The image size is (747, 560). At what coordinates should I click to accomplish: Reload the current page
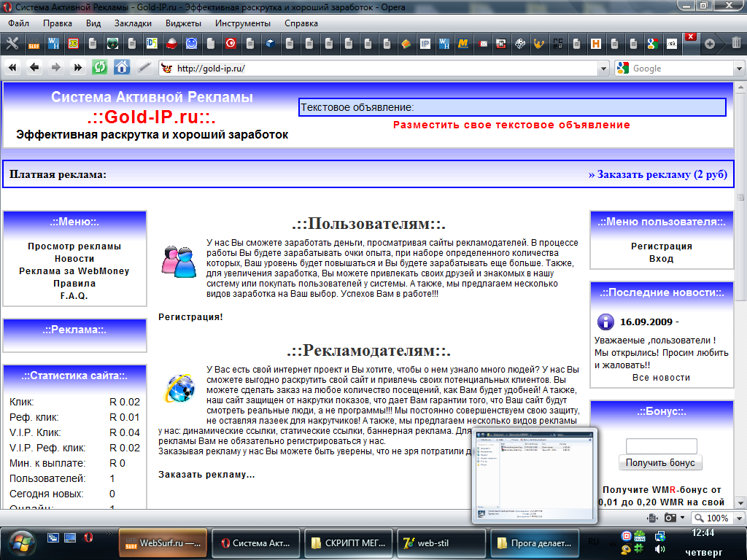pos(99,68)
